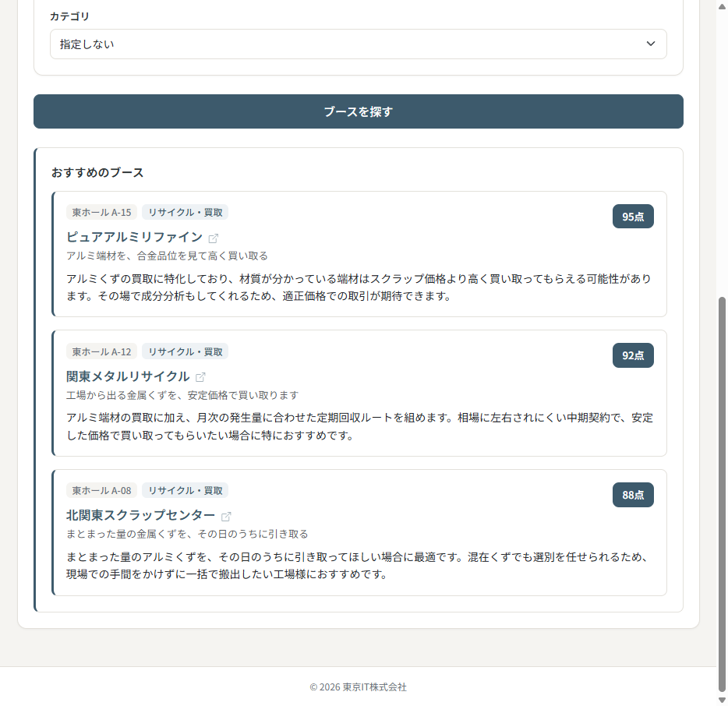Click the dropdown chevron arrow in カテゴリ
Image resolution: width=728 pixels, height=706 pixels.
coord(651,44)
